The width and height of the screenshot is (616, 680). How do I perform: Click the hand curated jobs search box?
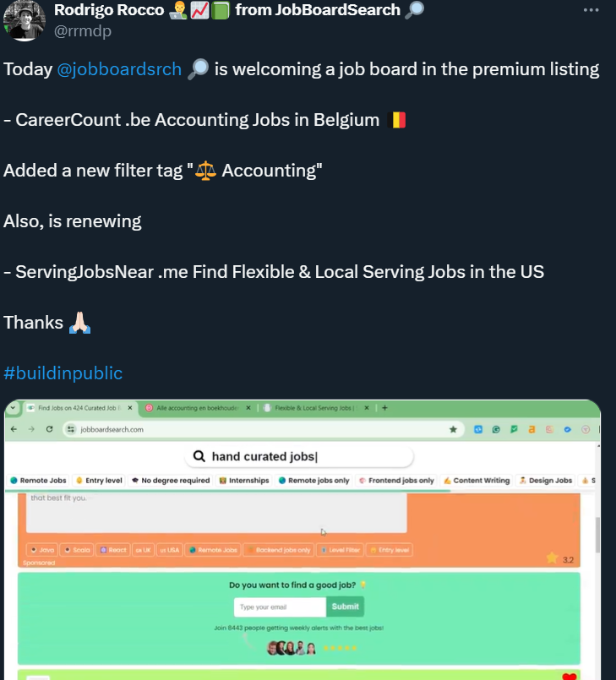(299, 456)
